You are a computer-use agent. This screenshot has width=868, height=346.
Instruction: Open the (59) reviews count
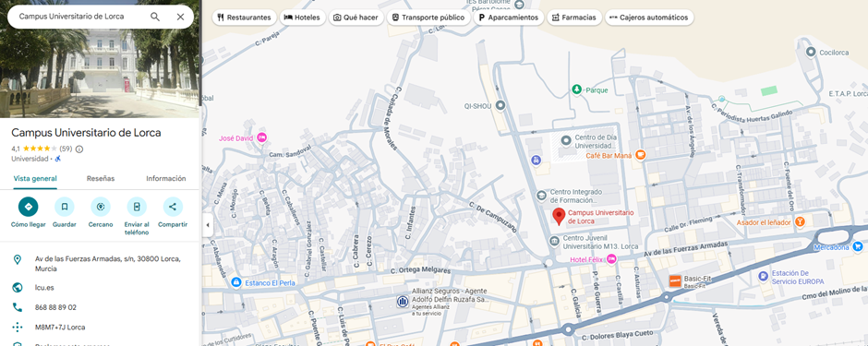click(66, 149)
